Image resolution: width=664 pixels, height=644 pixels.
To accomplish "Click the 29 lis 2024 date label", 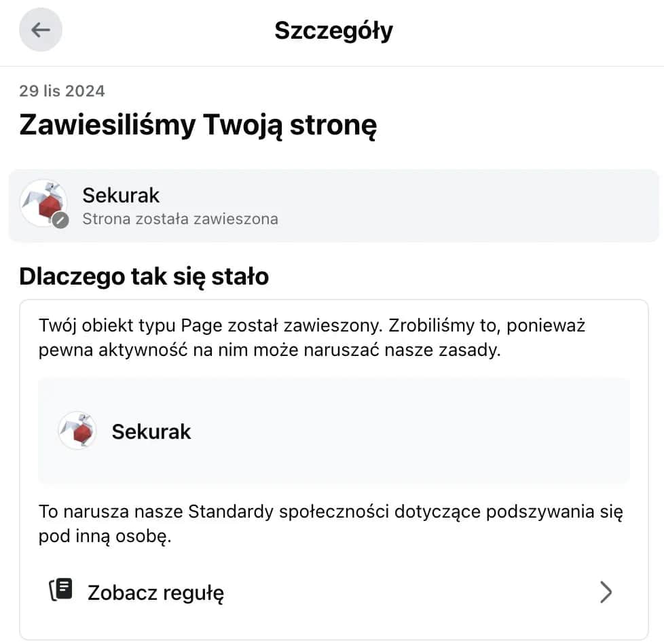I will point(62,90).
